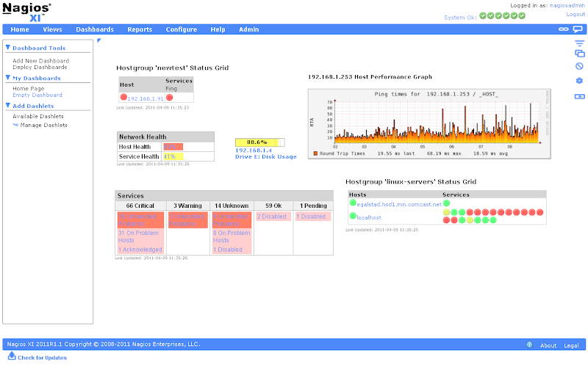Open the Empty Dashboard link
Screen dimensions: 588x365
pyautogui.click(x=37, y=95)
